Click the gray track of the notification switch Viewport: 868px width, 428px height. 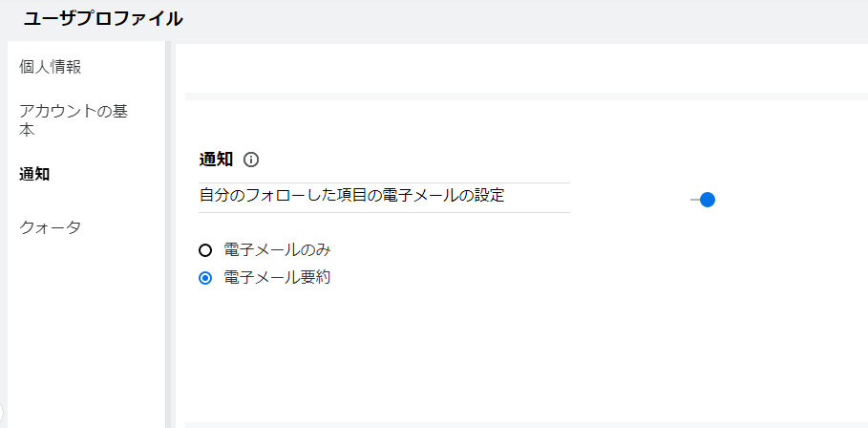click(x=694, y=200)
